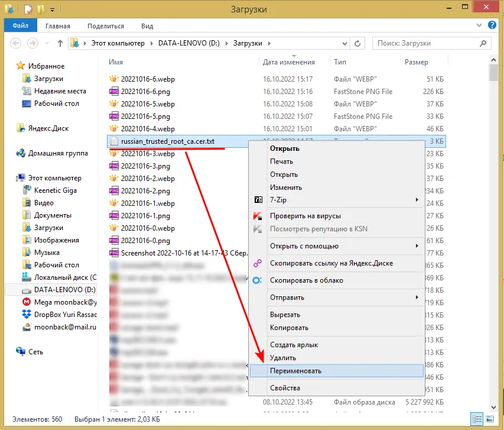The image size is (504, 430).
Task: Click the Локальный диск (C drive icon
Action: pos(27,277)
